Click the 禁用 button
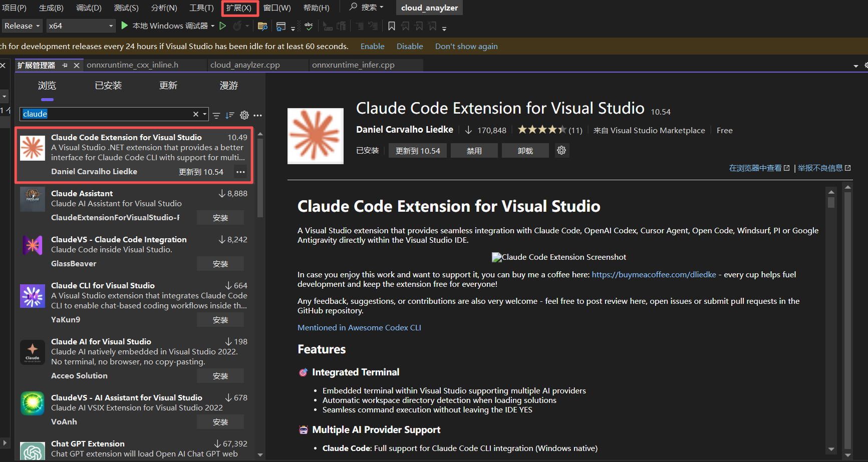The image size is (868, 462). 474,151
